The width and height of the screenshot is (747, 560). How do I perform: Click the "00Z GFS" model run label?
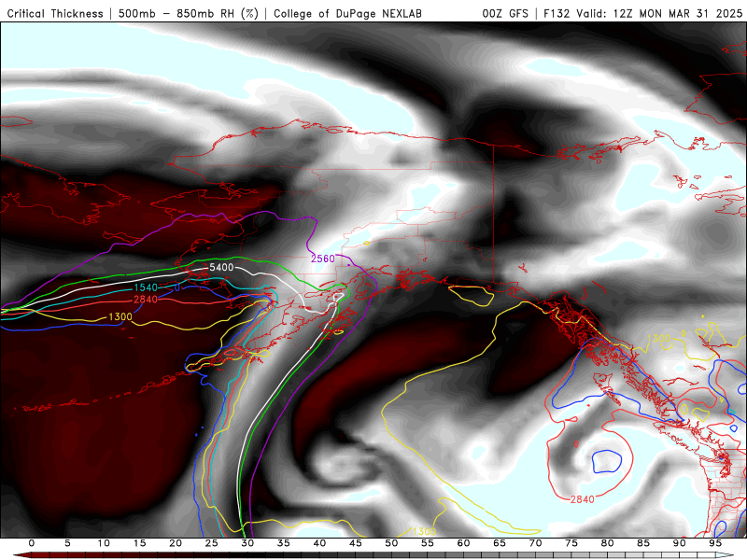pos(505,14)
